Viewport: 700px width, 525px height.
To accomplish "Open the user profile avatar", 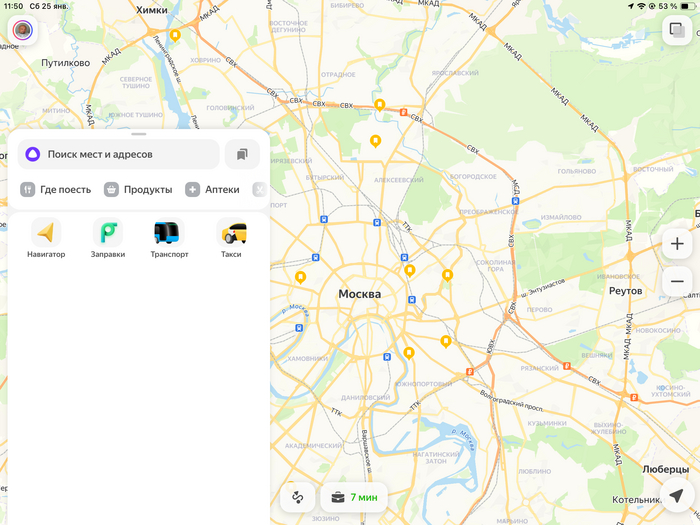I will coord(22,30).
